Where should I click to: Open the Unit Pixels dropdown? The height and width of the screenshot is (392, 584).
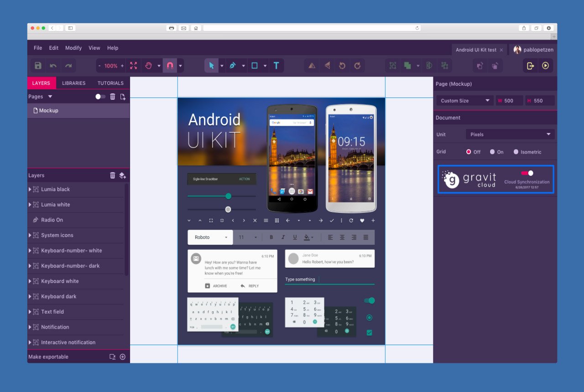510,134
